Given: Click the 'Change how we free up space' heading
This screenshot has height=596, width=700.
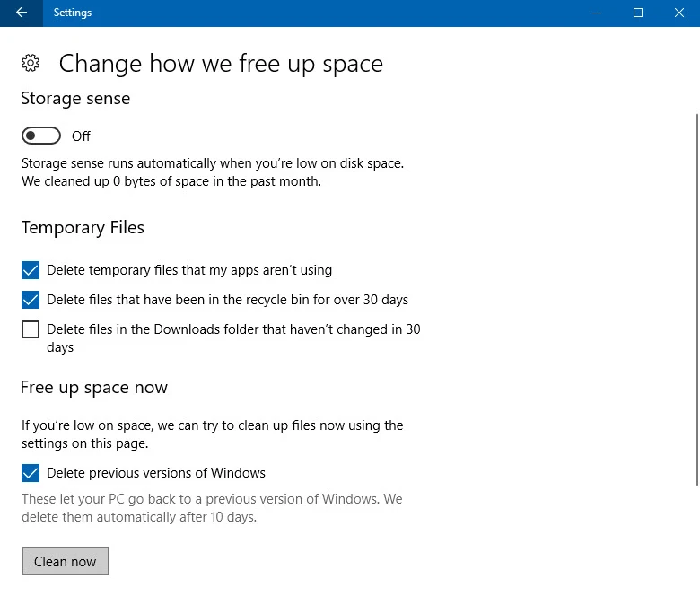Looking at the screenshot, I should point(221,64).
